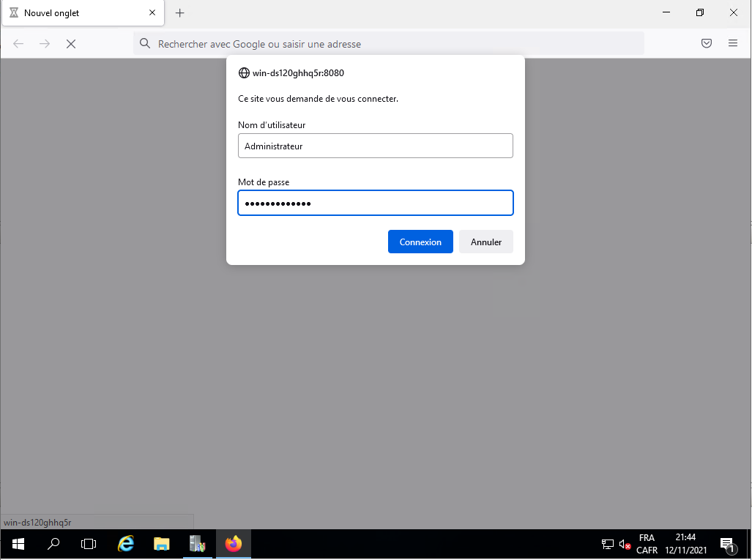Open Windows Start menu
This screenshot has height=560, width=752.
[x=18, y=544]
